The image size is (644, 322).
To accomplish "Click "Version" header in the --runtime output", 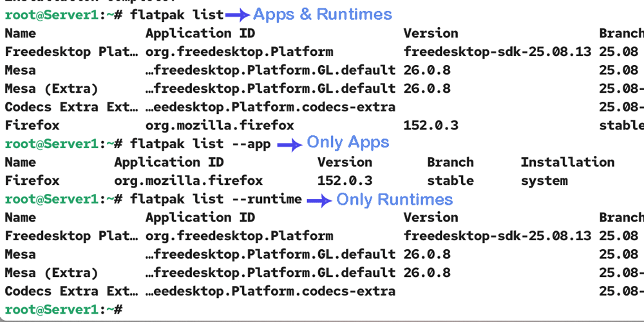I will tap(431, 217).
